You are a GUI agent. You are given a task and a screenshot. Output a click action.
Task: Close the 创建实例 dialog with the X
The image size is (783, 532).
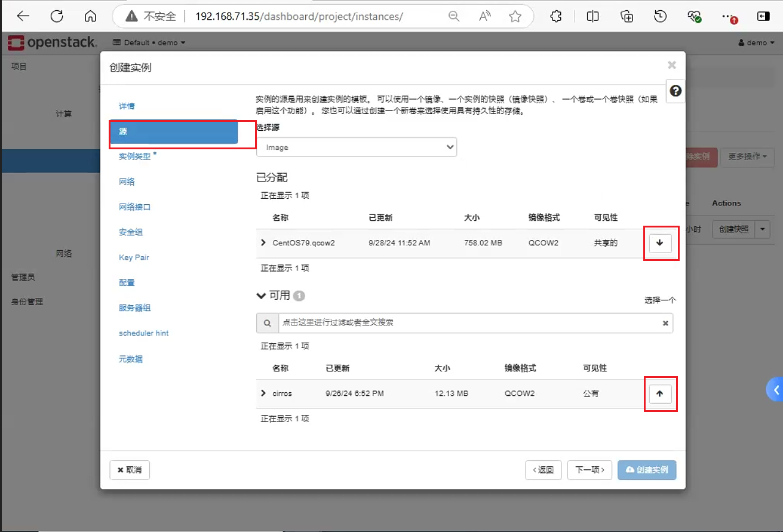point(672,65)
